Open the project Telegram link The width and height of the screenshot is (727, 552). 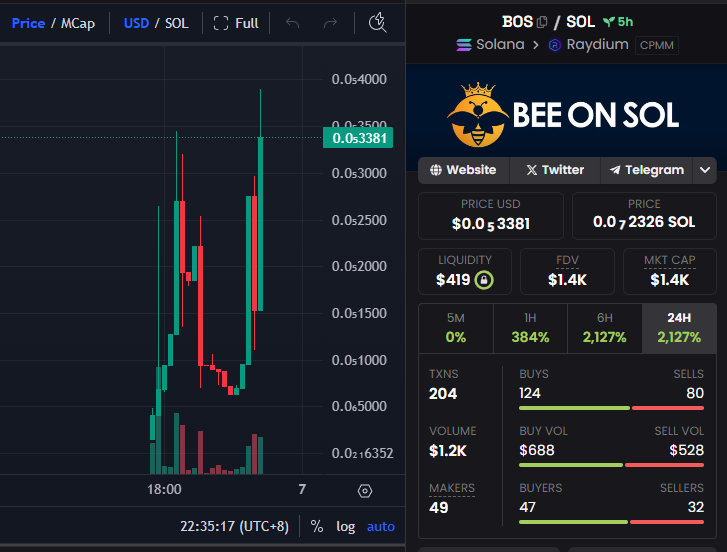point(647,170)
